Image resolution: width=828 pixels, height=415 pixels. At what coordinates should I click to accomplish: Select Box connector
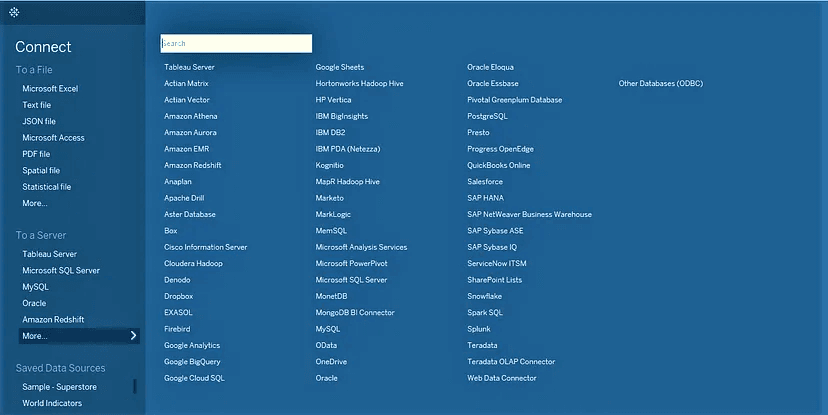click(171, 231)
